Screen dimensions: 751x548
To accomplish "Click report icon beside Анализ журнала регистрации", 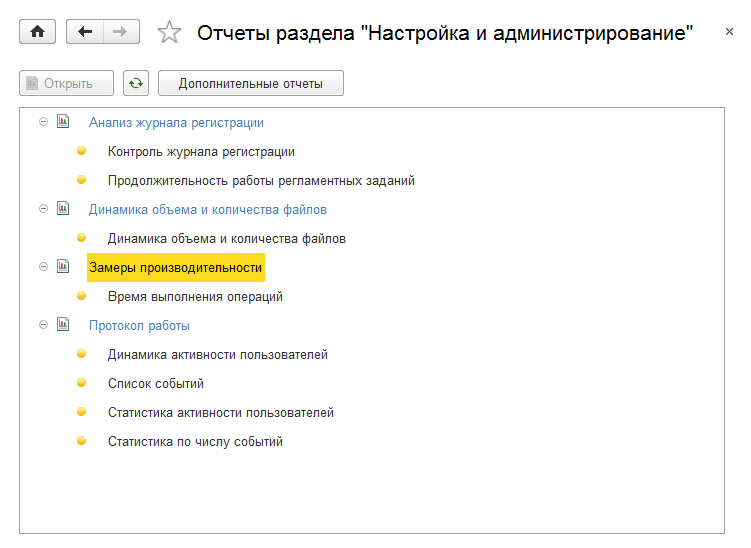I will click(63, 122).
